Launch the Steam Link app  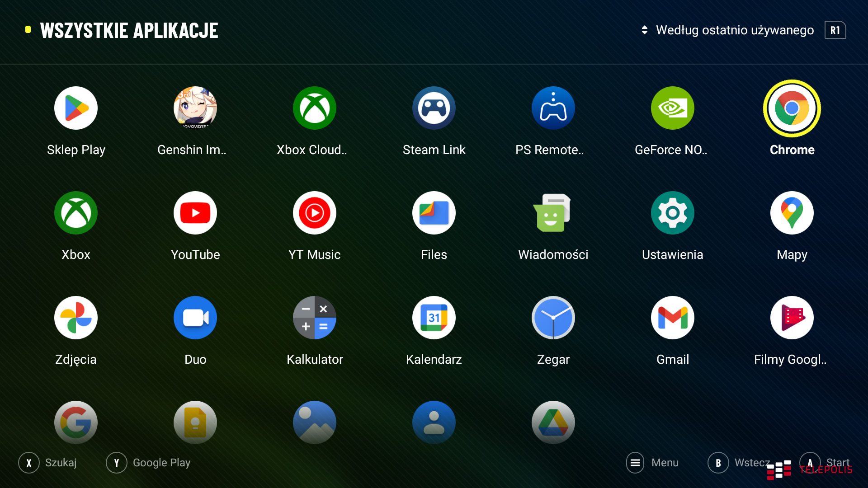434,108
